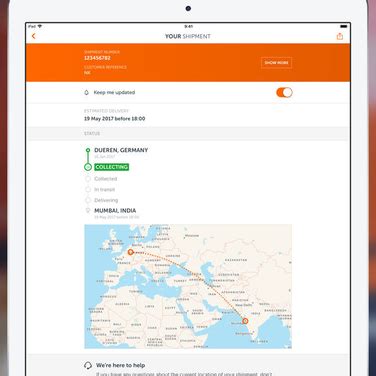
Task: Tap the orange back arrow
Action: [x=33, y=36]
